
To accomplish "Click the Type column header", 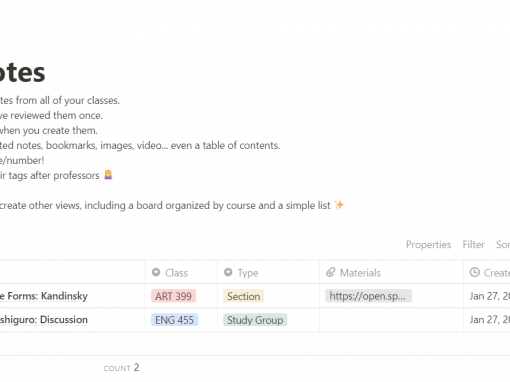I will [268, 272].
